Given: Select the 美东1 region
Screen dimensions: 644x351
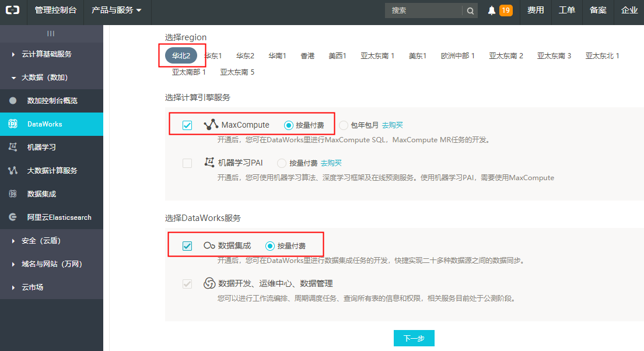Looking at the screenshot, I should pos(418,56).
